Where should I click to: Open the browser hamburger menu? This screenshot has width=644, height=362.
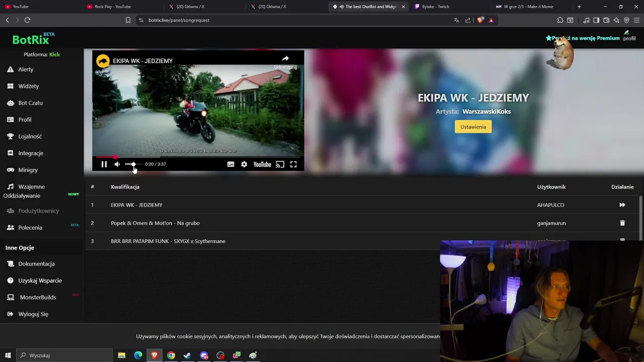(636, 20)
